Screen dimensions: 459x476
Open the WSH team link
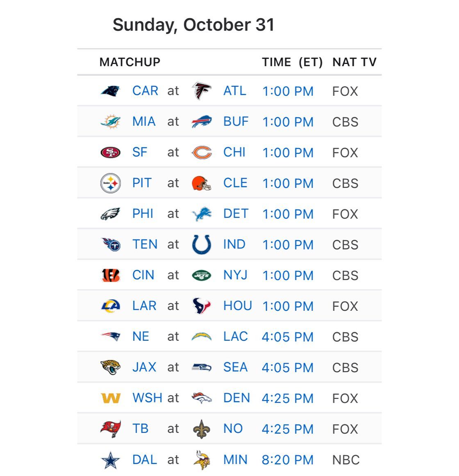coord(147,398)
